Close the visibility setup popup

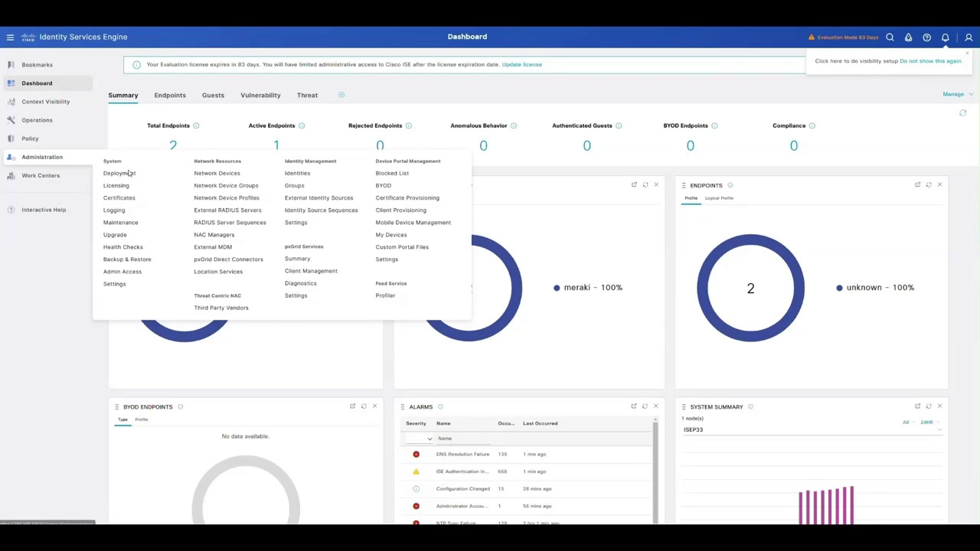click(967, 54)
